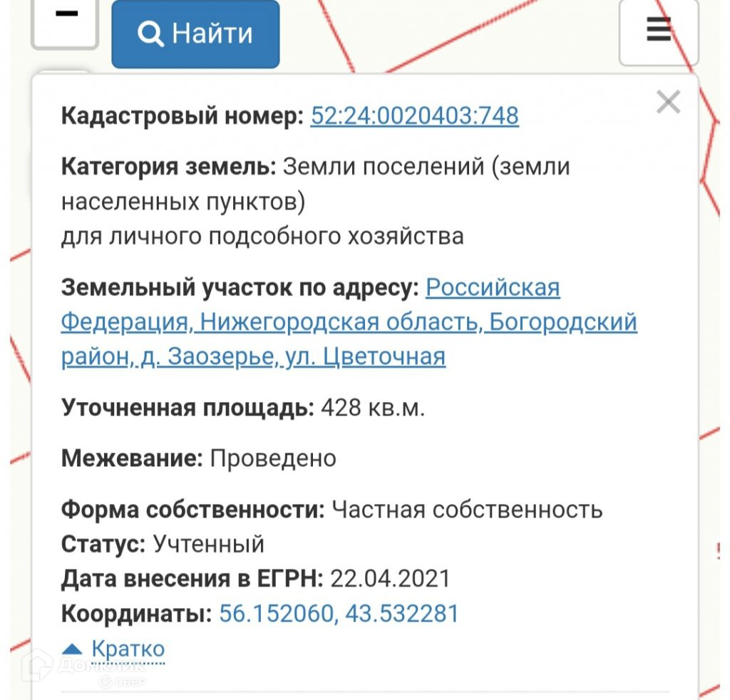The height and width of the screenshot is (700, 730).
Task: Click the date 22.04.2021 value
Action: pyautogui.click(x=391, y=578)
